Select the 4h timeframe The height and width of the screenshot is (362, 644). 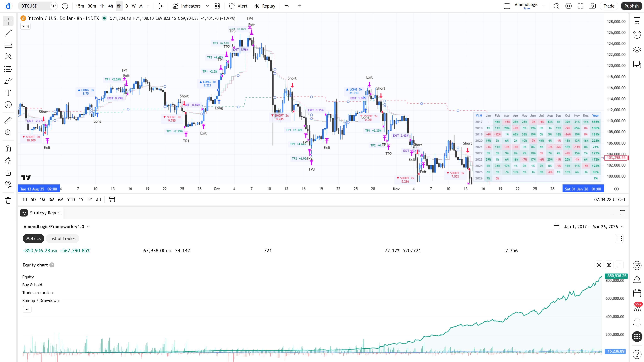tap(111, 6)
